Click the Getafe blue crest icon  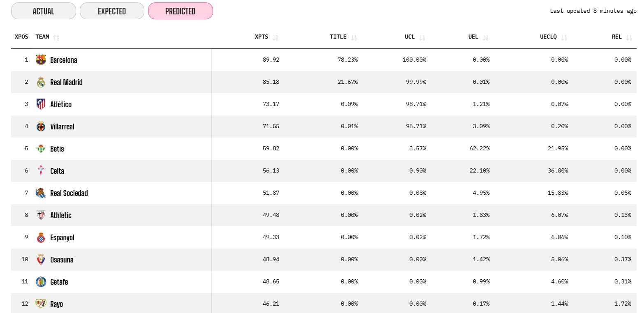point(41,282)
